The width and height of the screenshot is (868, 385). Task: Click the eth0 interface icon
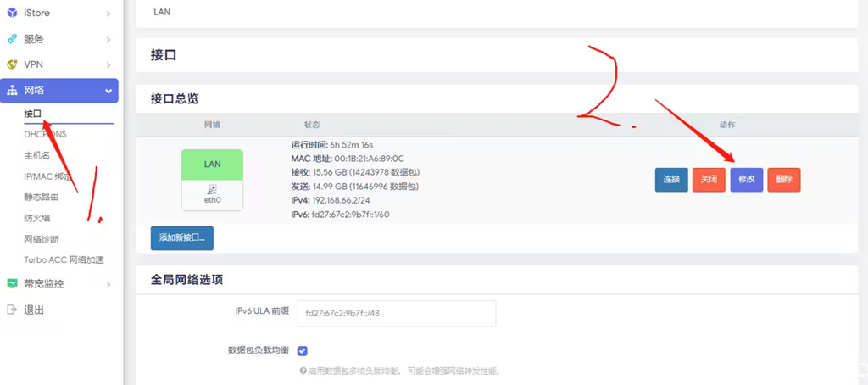coord(212,190)
